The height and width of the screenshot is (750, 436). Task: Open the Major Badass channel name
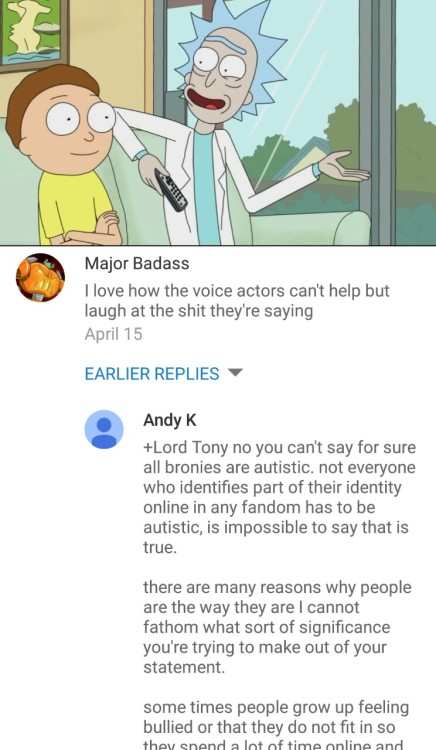point(137,264)
